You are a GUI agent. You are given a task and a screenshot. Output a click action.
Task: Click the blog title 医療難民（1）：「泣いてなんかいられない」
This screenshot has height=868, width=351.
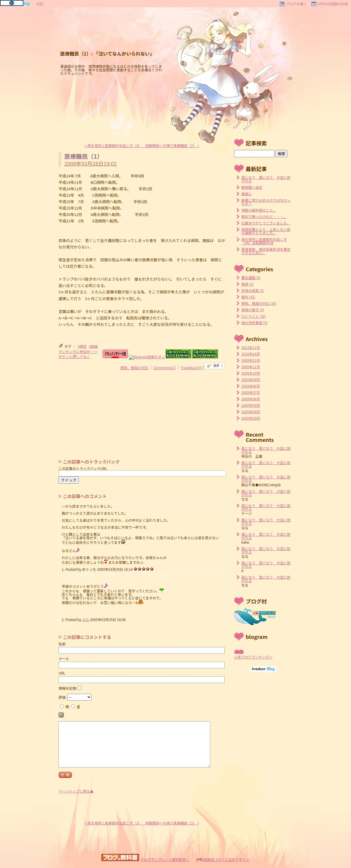tap(107, 53)
